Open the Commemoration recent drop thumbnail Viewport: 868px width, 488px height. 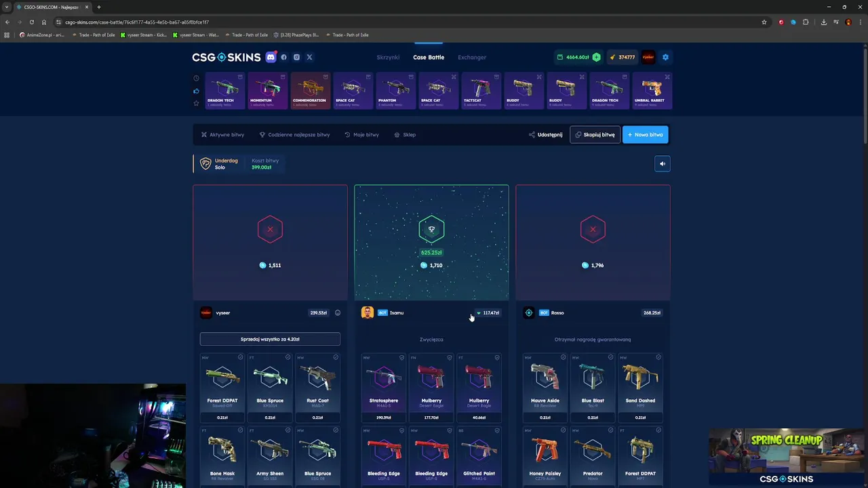[310, 90]
